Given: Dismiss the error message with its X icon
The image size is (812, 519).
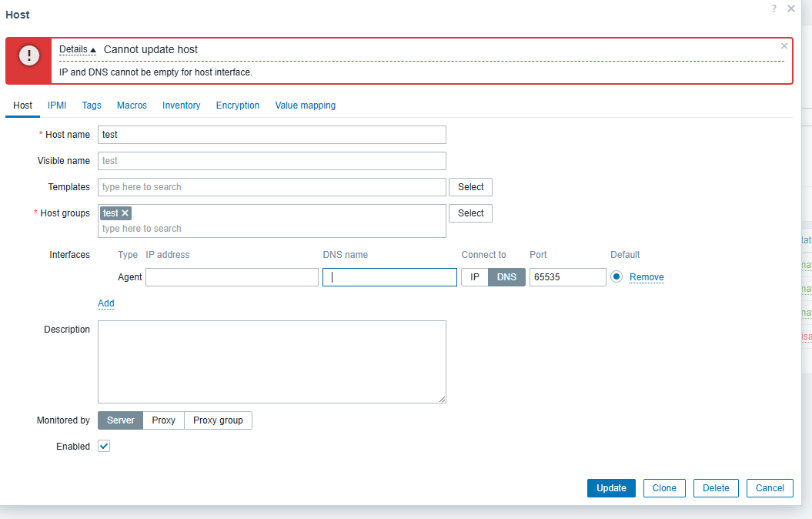Looking at the screenshot, I should [784, 46].
